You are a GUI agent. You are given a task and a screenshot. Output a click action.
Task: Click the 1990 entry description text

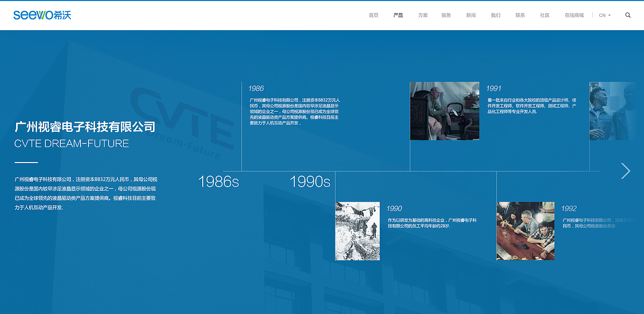point(432,223)
